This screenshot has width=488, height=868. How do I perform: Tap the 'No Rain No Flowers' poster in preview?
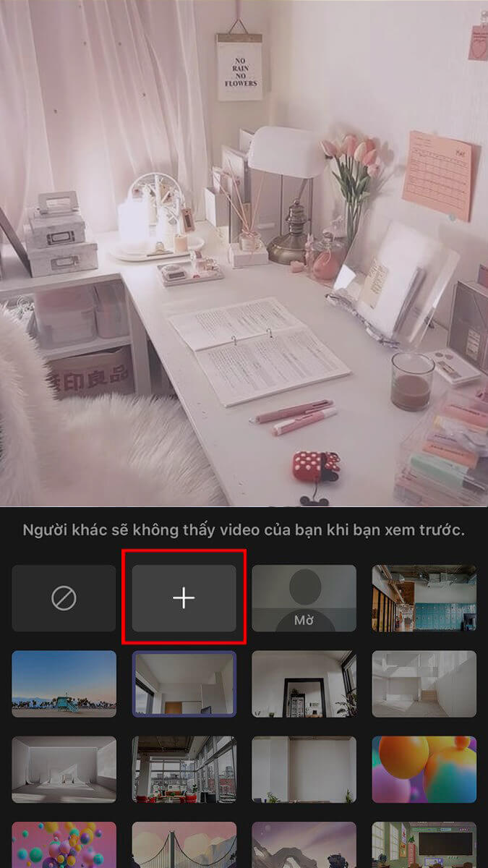click(x=239, y=67)
